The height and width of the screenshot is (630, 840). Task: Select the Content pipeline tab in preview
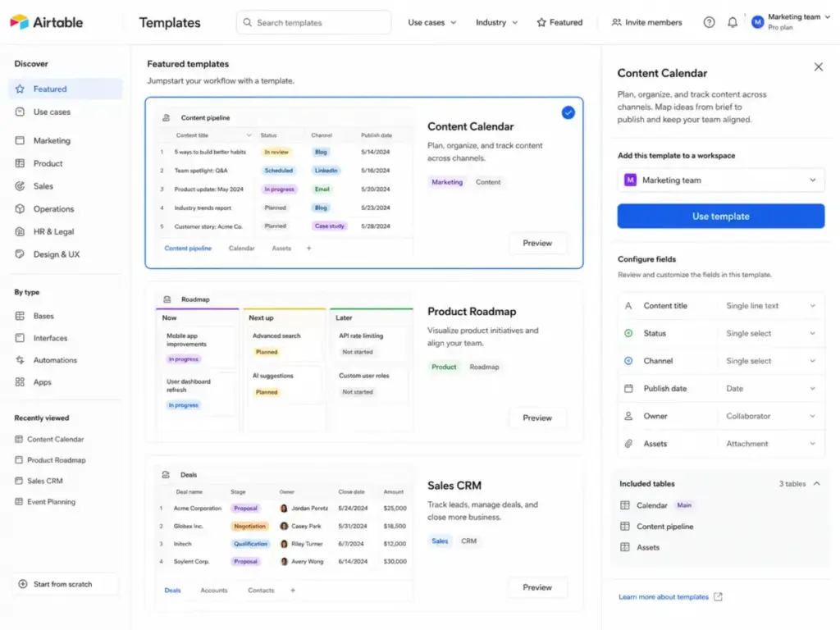point(188,248)
